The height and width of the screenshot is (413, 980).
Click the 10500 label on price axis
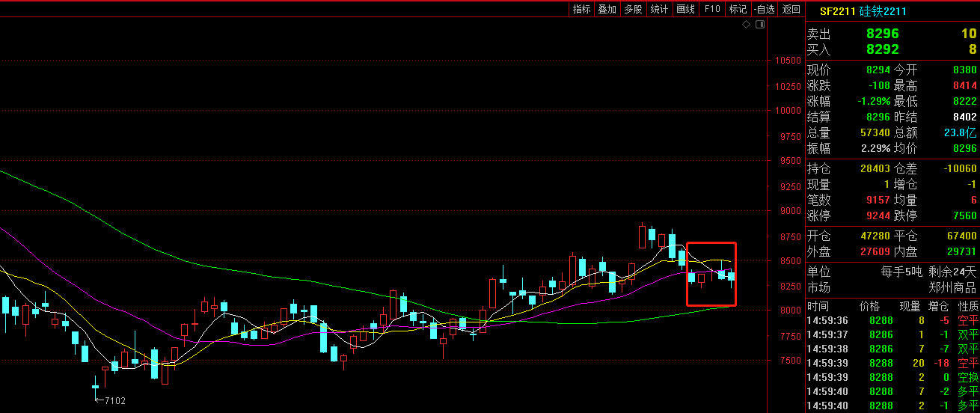788,61
